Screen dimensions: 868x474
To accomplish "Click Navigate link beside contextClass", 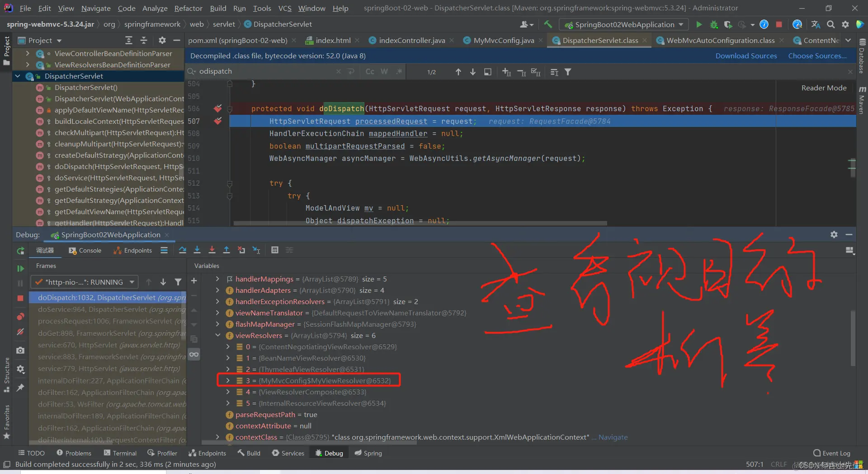I will pos(613,437).
